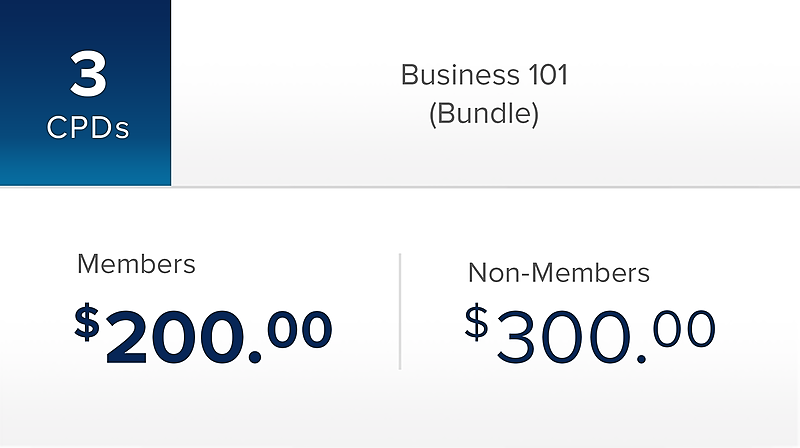The width and height of the screenshot is (800, 448).
Task: Click the "Non-Members" price label
Action: click(559, 272)
